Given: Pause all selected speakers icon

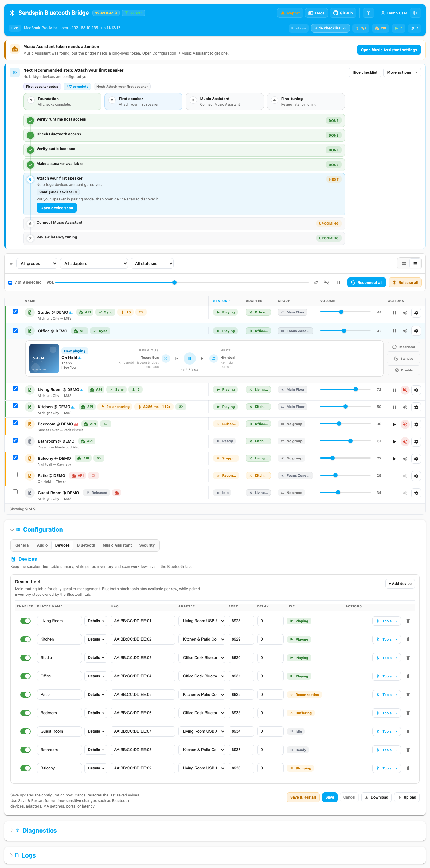Looking at the screenshot, I should tap(338, 282).
